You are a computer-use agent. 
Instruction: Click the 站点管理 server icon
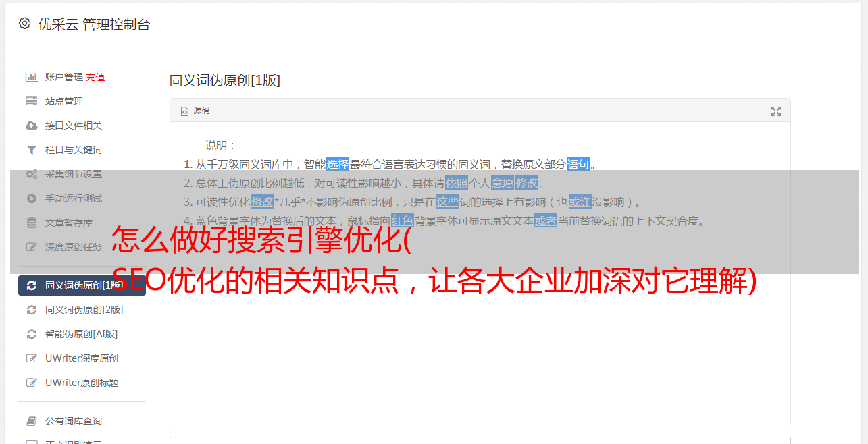pyautogui.click(x=31, y=101)
